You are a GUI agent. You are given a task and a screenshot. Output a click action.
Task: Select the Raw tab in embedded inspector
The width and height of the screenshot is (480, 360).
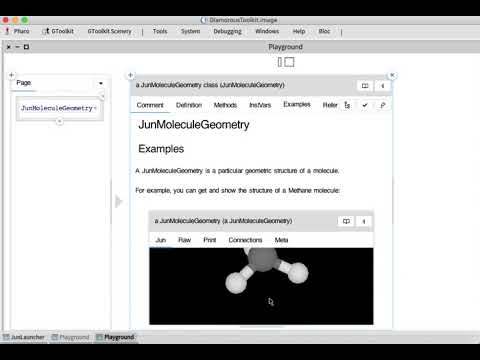(x=184, y=240)
